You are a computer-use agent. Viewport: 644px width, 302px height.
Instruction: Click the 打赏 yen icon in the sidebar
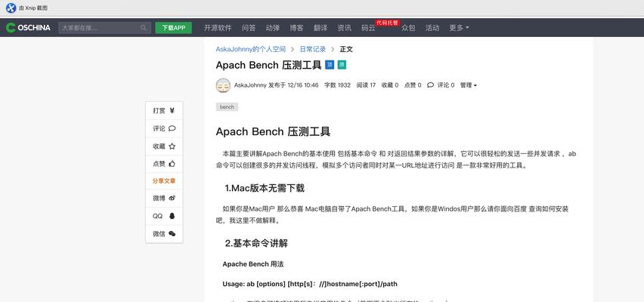pyautogui.click(x=172, y=110)
